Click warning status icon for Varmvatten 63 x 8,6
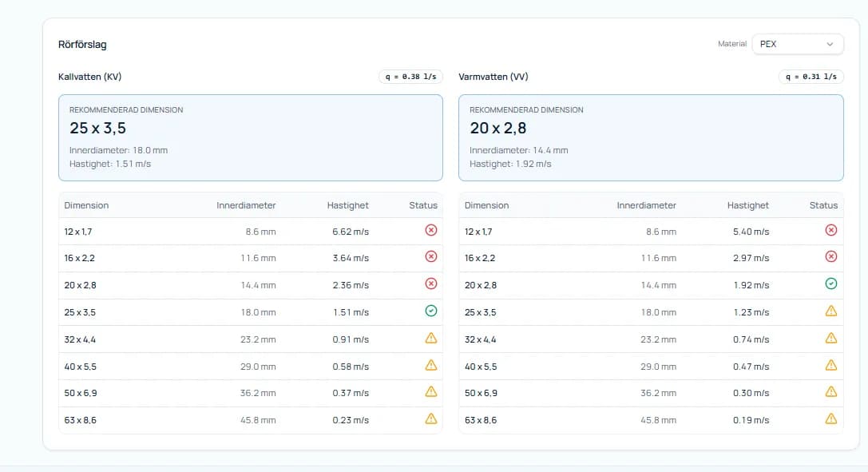 click(831, 418)
